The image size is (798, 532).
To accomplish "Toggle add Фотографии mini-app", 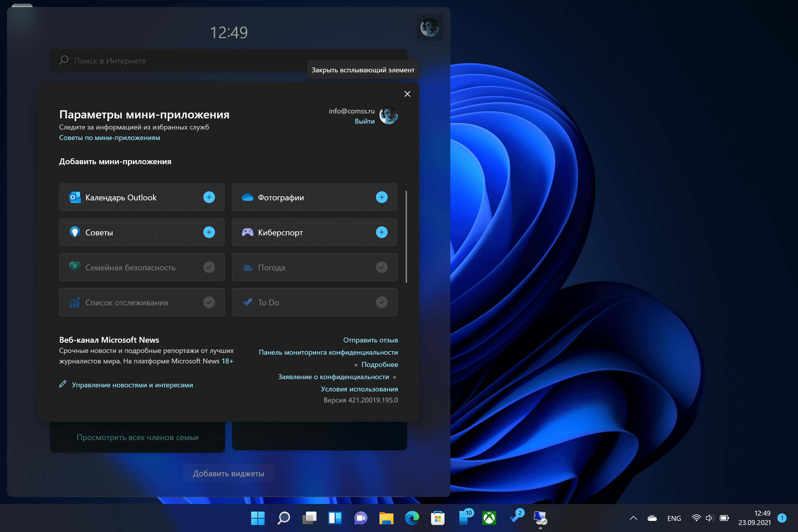I will [382, 197].
